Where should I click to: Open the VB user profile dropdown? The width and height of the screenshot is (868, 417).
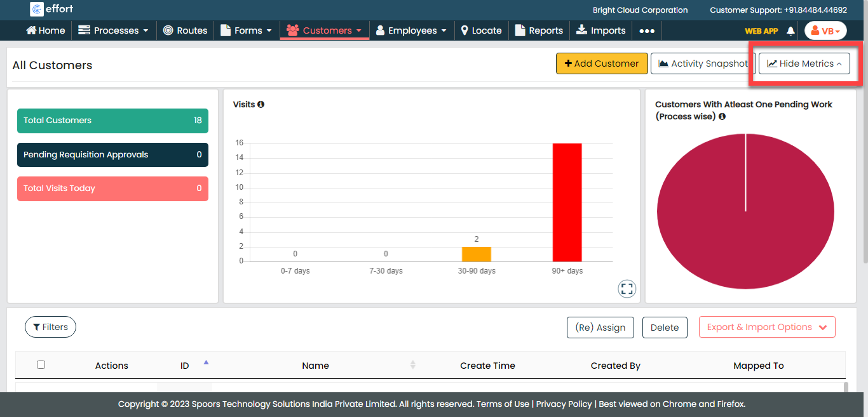(x=825, y=30)
